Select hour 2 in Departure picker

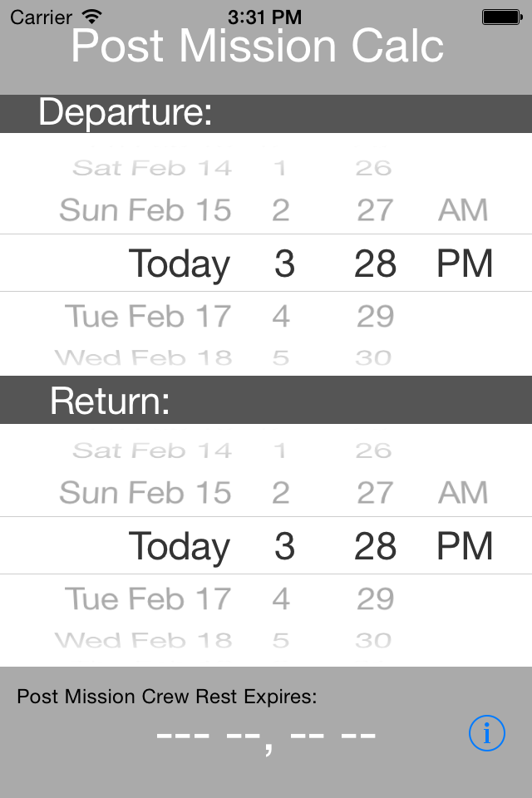(x=281, y=210)
